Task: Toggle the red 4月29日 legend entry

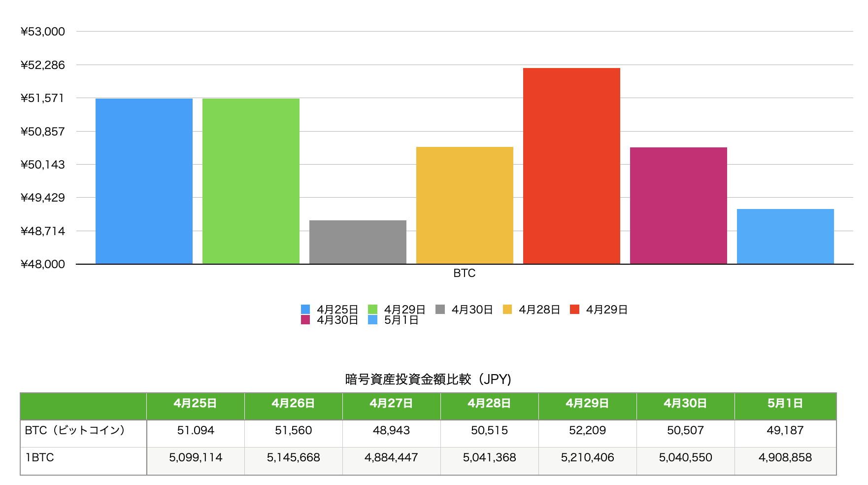Action: 574,310
